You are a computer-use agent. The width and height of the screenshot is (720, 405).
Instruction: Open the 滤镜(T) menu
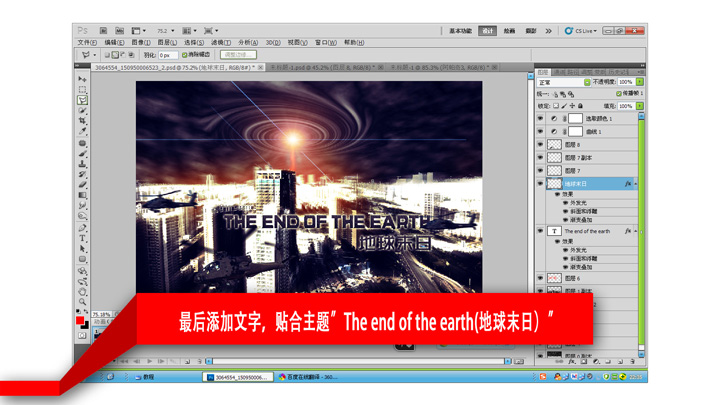[x=221, y=43]
